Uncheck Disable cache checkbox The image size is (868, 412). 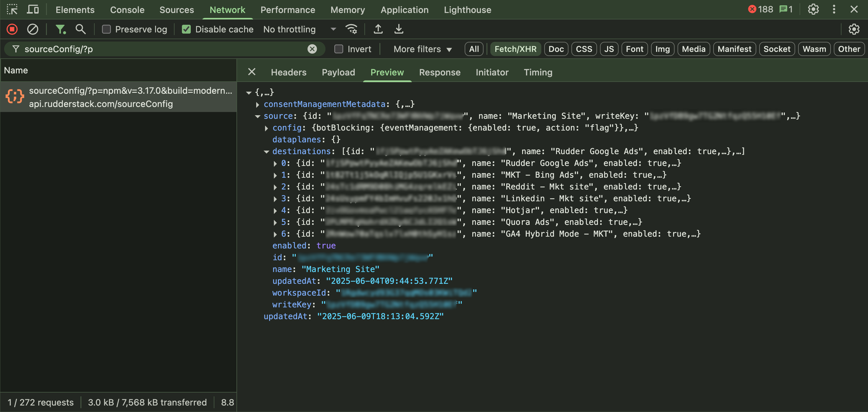pyautogui.click(x=186, y=29)
